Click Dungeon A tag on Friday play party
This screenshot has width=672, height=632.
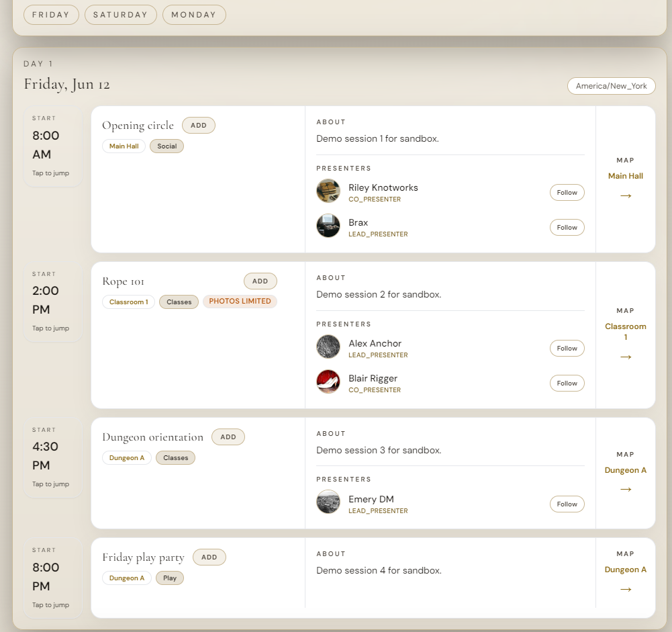[127, 578]
